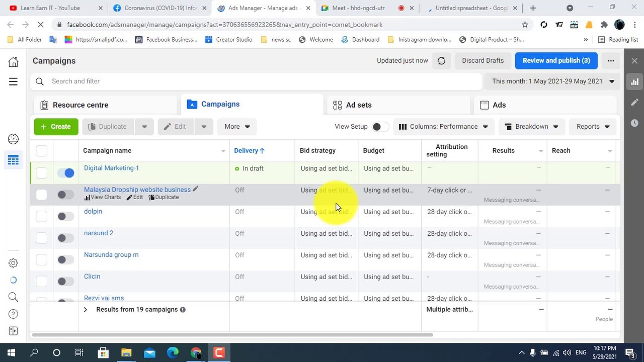Check the select-all campaigns checkbox

click(x=42, y=150)
